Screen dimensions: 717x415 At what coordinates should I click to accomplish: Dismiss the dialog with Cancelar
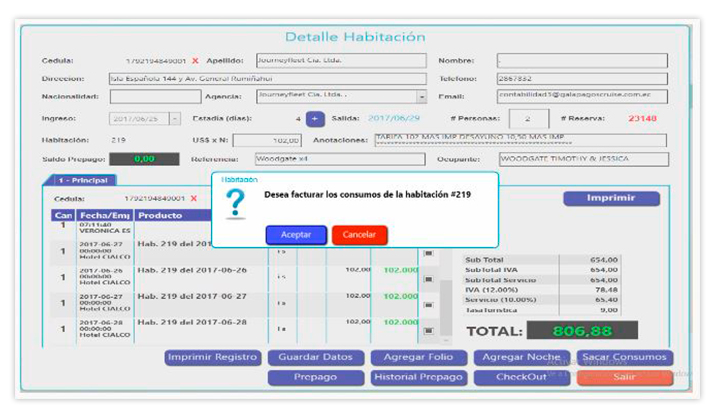359,235
